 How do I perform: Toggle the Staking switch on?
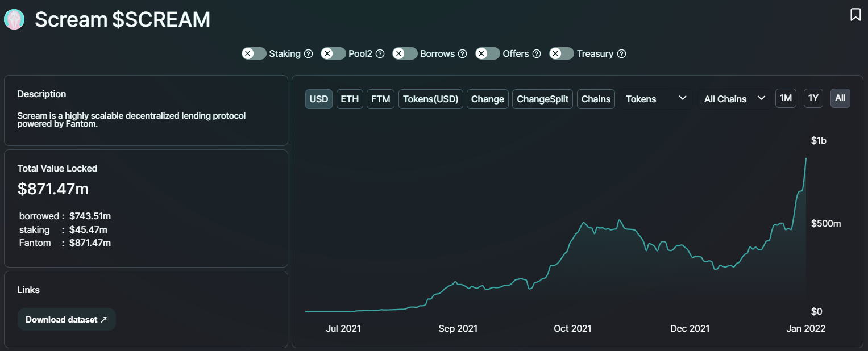254,53
